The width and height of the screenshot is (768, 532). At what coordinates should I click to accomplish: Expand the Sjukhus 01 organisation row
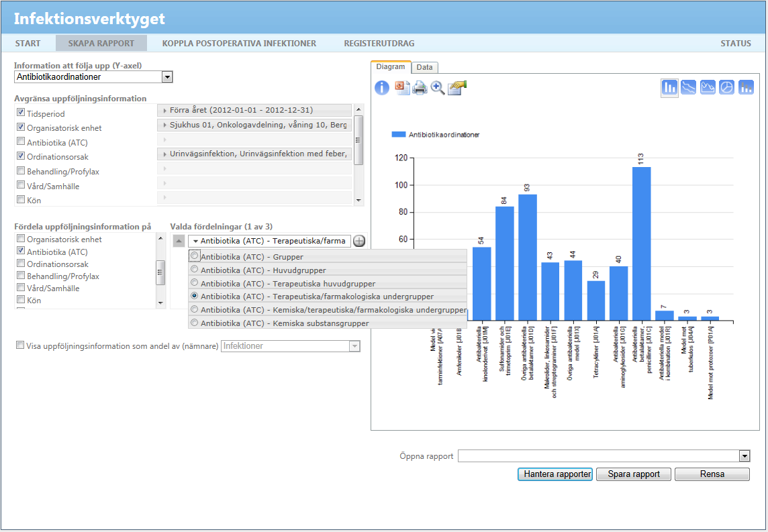click(254, 125)
